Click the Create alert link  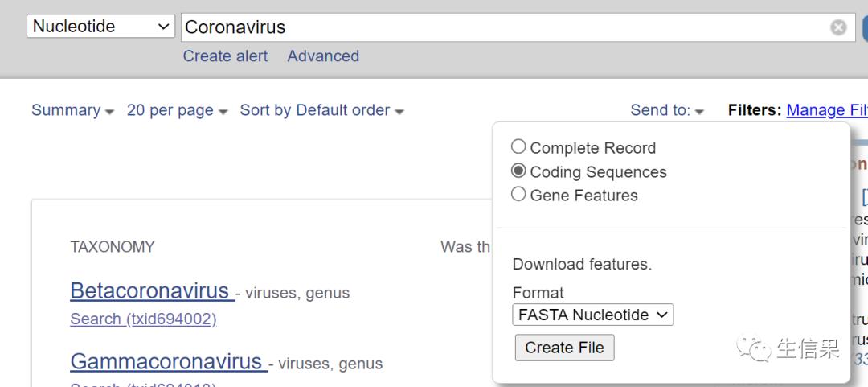225,56
